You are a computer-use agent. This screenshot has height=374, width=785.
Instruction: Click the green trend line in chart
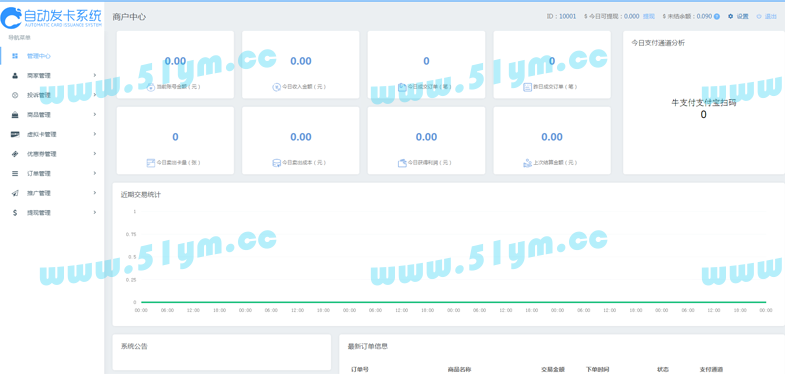point(453,302)
